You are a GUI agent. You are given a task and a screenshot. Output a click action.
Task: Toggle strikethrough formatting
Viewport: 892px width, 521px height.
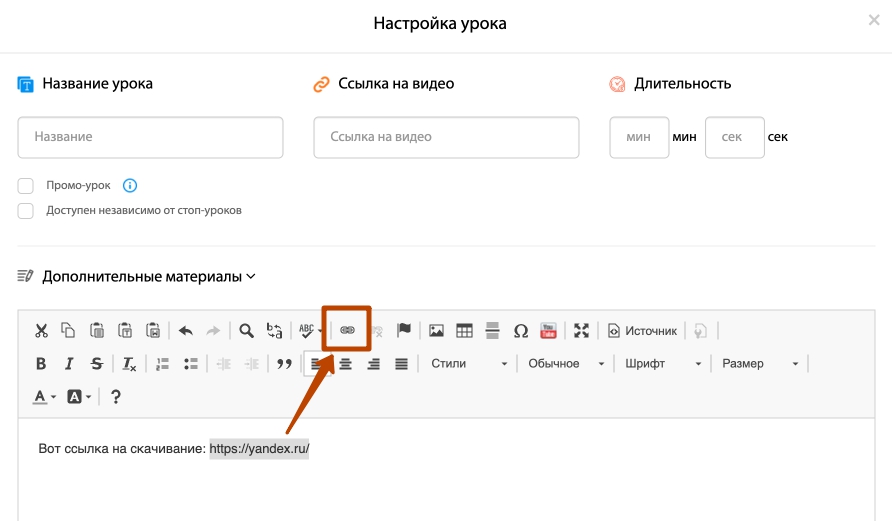(97, 363)
